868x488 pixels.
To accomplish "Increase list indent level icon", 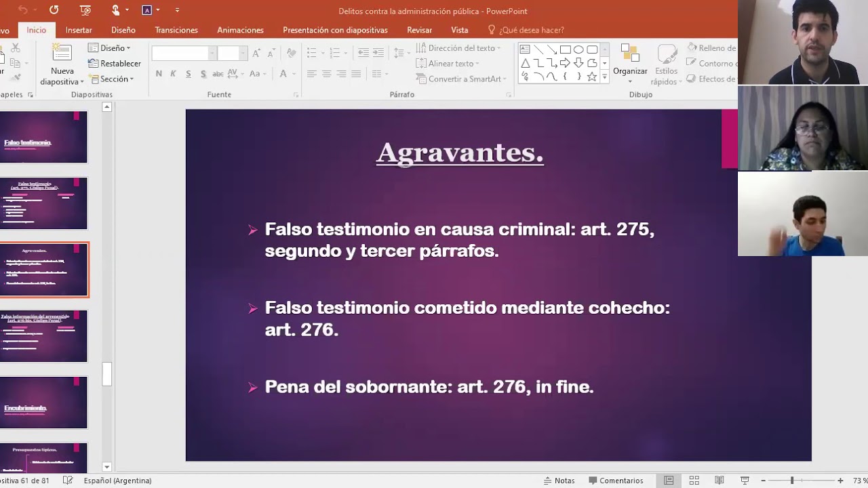I will 378,53.
